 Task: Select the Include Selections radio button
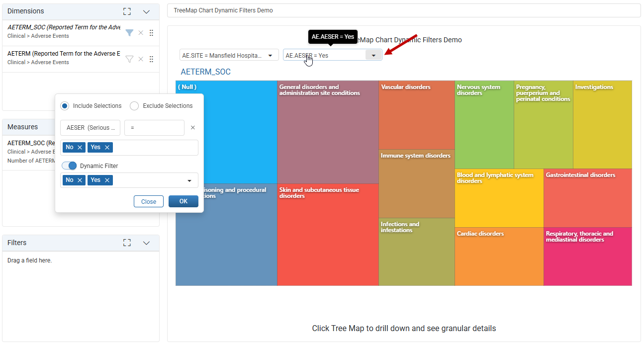click(x=65, y=106)
